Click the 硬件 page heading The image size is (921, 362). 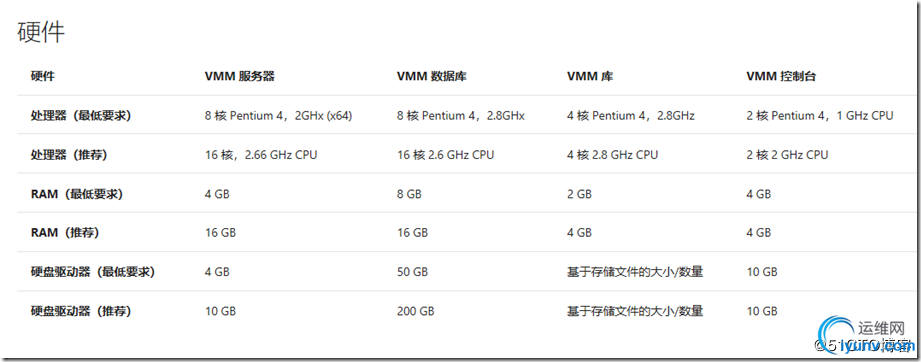tap(41, 33)
